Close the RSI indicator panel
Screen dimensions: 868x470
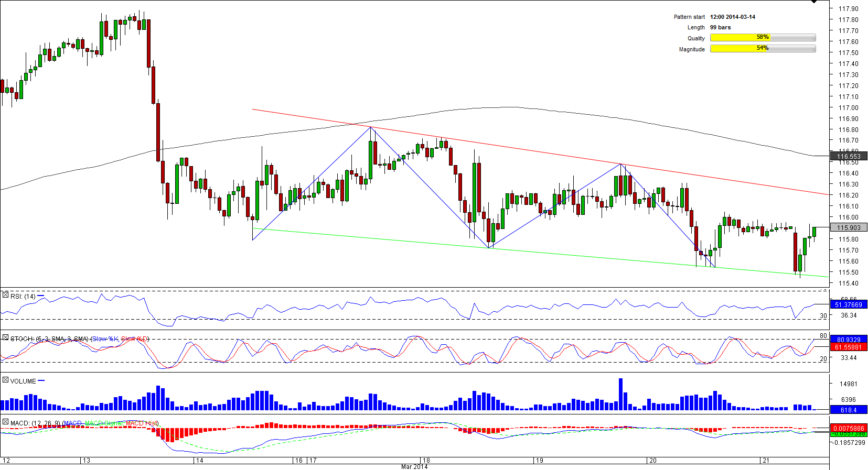pos(5,296)
